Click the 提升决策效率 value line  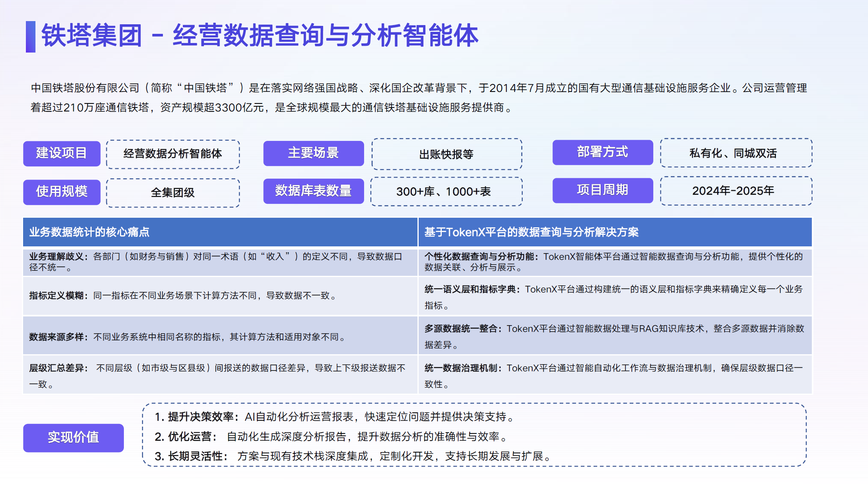(335, 417)
